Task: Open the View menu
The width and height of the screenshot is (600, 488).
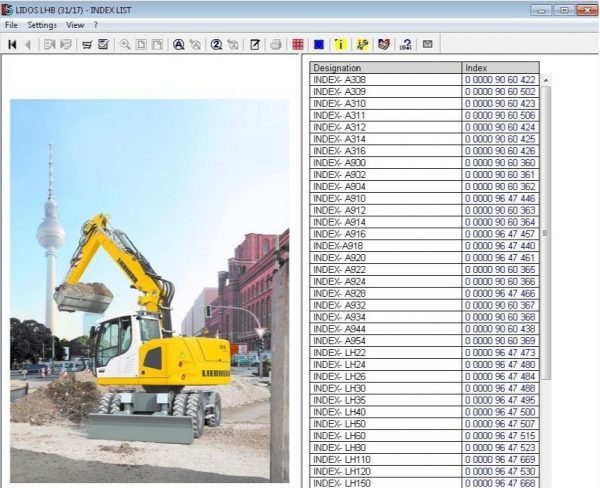Action: point(75,25)
